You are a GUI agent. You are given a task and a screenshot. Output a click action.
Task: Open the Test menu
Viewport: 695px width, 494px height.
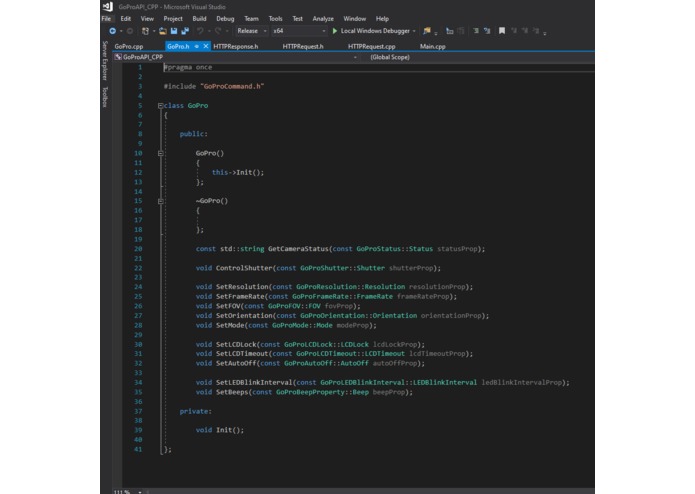point(297,19)
